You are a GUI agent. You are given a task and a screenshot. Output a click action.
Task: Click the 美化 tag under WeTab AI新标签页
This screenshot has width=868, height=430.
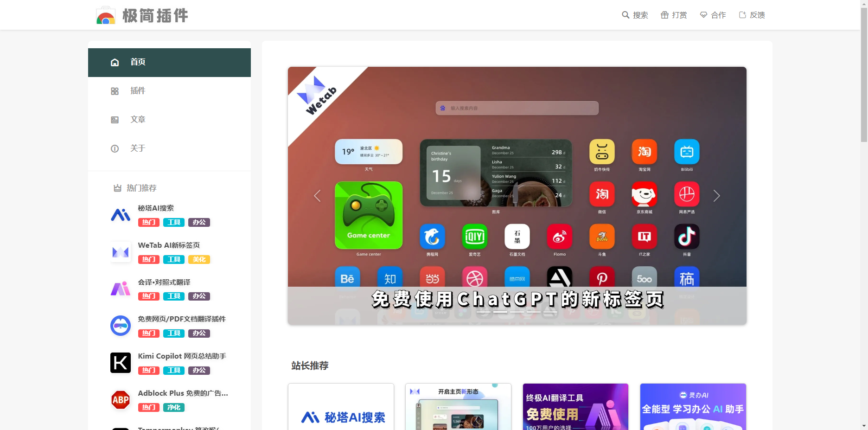(x=199, y=260)
